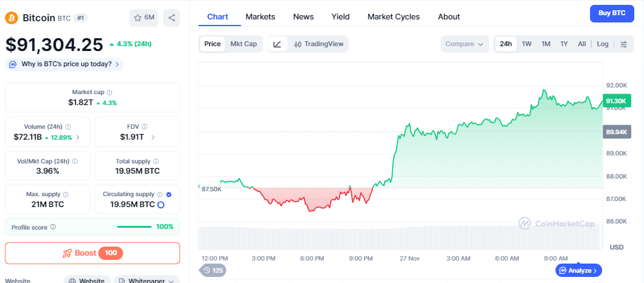
Task: Click the Market cap info icon
Action: [x=109, y=92]
